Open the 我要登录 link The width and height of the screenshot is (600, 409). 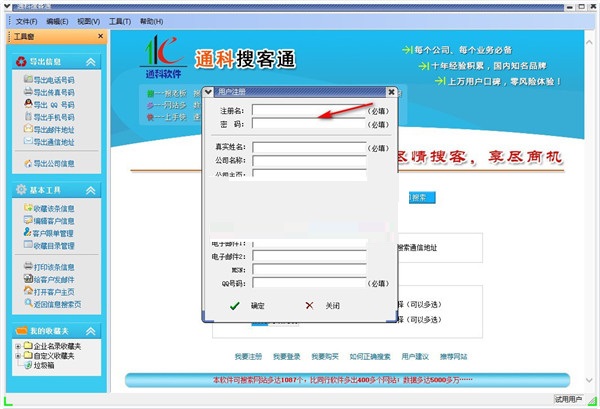pyautogui.click(x=286, y=357)
